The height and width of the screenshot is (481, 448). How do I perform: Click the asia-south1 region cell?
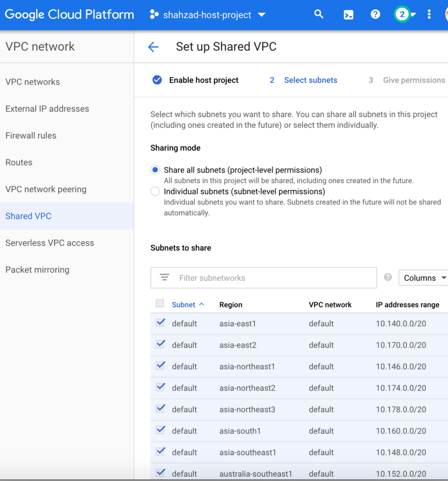240,431
